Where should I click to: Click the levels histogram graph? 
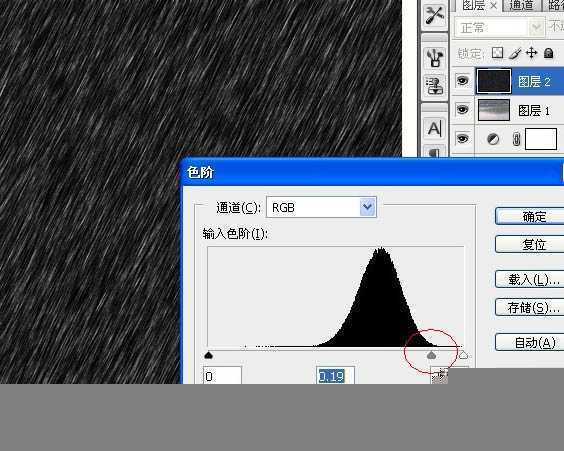pos(336,297)
